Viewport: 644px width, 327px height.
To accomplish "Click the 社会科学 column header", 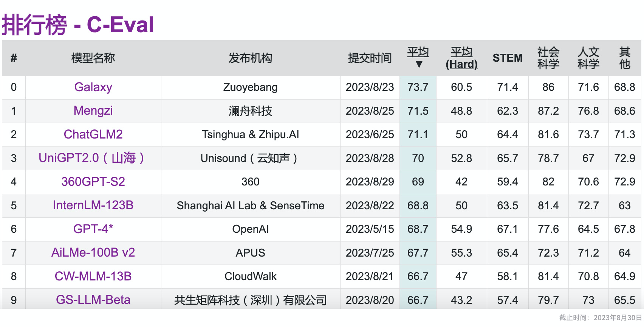I will point(548,58).
